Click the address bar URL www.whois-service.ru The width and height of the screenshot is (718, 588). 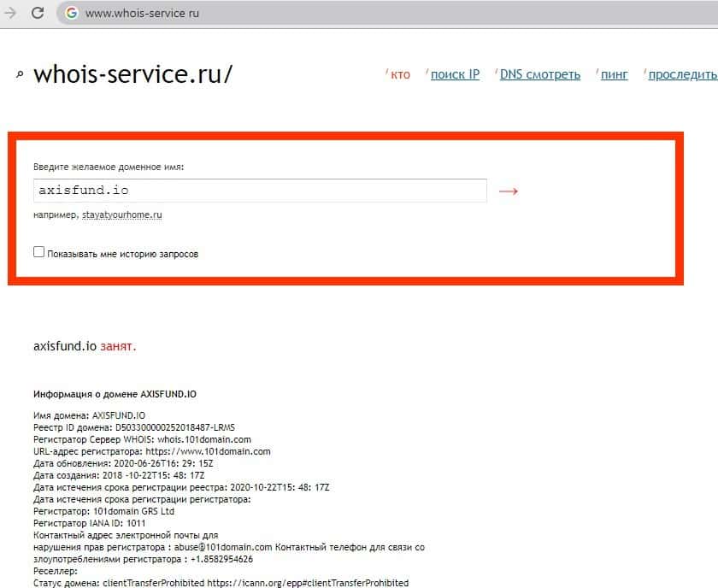[x=142, y=14]
